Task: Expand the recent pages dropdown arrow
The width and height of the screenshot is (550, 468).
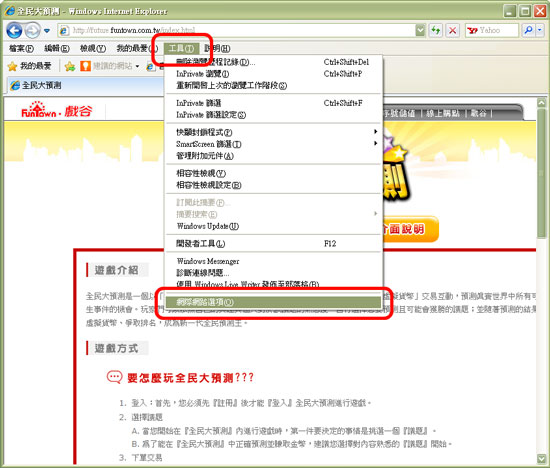Action: tap(47, 31)
